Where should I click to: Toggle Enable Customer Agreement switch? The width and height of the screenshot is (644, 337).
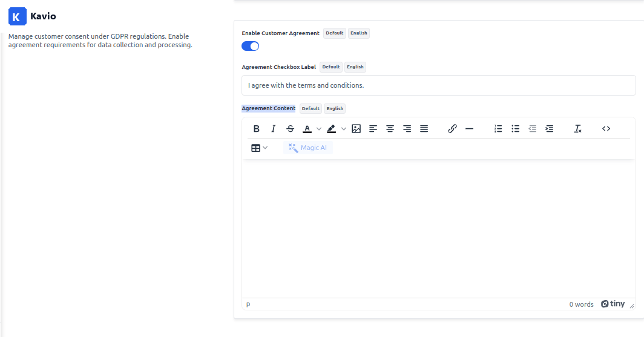250,46
